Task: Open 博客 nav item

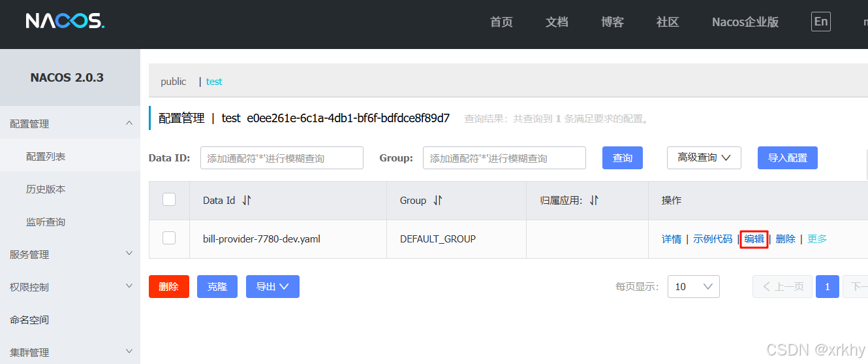Action: [x=612, y=22]
